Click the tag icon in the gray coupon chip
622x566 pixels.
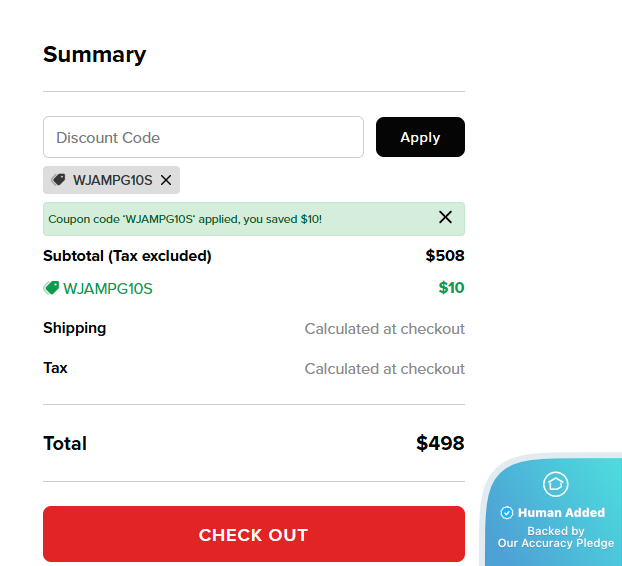tap(59, 180)
